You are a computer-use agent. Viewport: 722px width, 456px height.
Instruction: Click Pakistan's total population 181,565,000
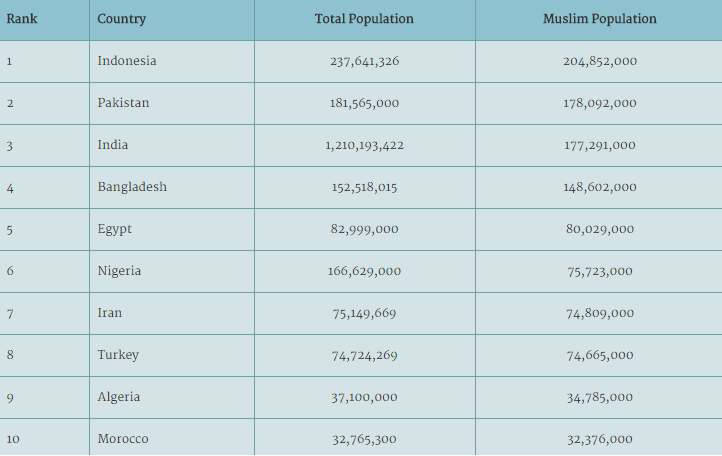click(364, 103)
